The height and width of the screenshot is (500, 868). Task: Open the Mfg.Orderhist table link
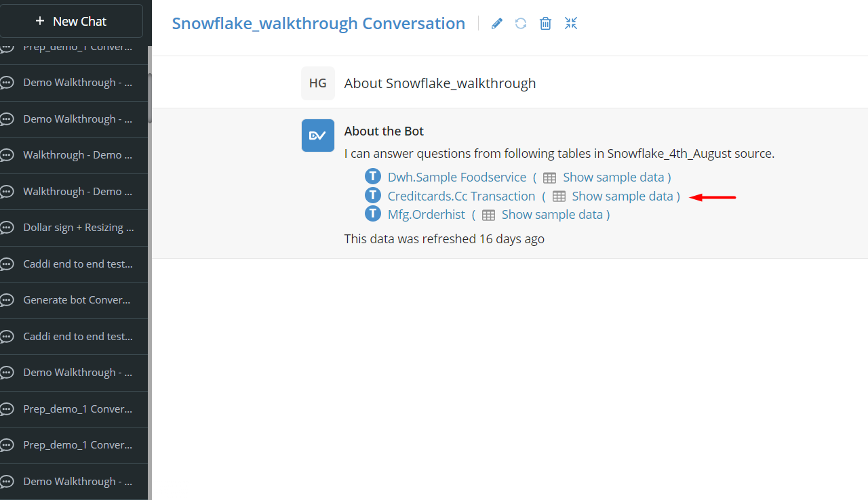426,215
